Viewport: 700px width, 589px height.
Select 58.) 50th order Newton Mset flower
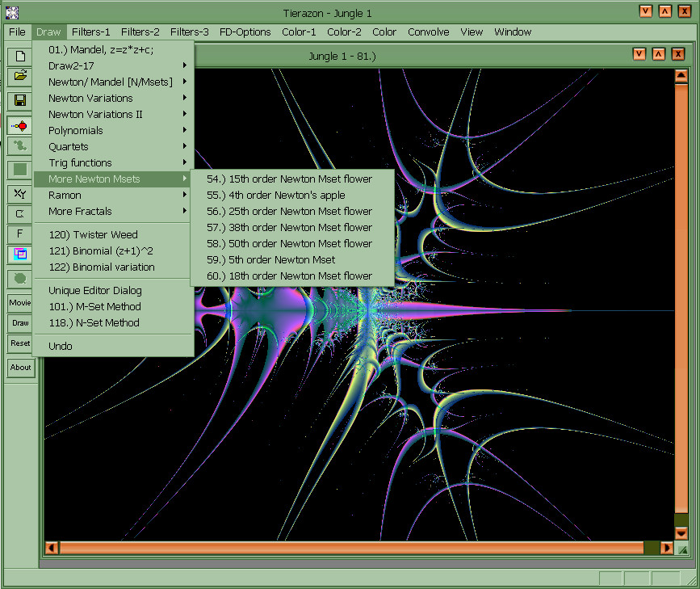pyautogui.click(x=292, y=243)
